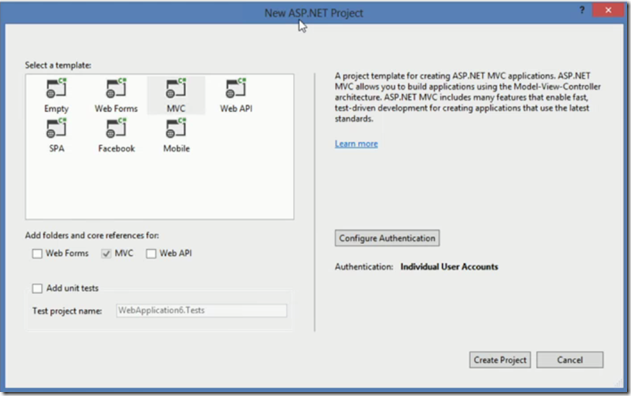Click the Configure Authentication button
Image resolution: width=631 pixels, height=396 pixels.
tap(387, 238)
